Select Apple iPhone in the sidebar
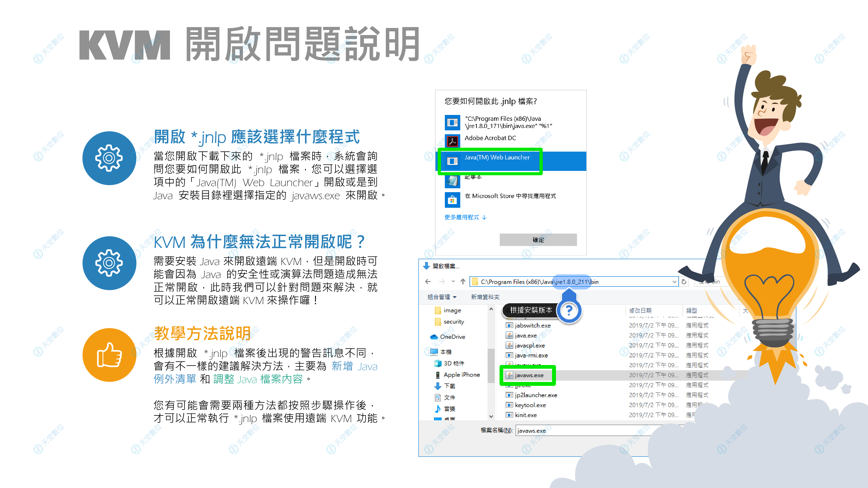Screen dimensions: 868x488 (x=462, y=375)
